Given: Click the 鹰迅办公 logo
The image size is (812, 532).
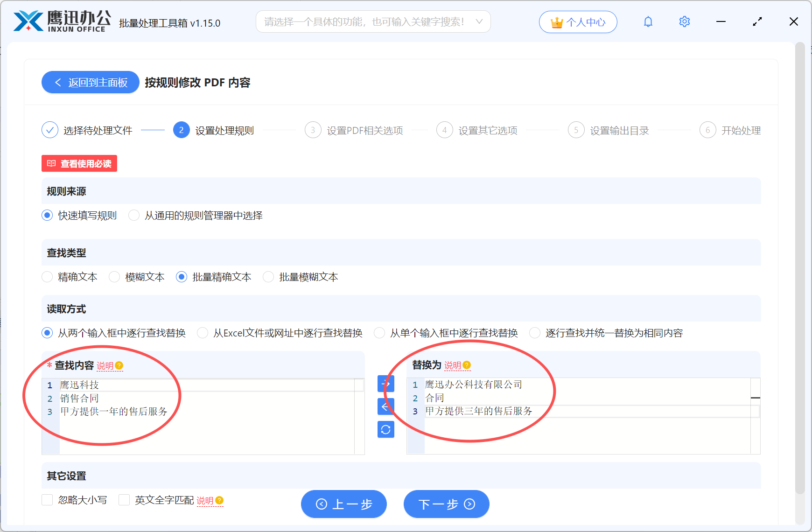Looking at the screenshot, I should 61,21.
